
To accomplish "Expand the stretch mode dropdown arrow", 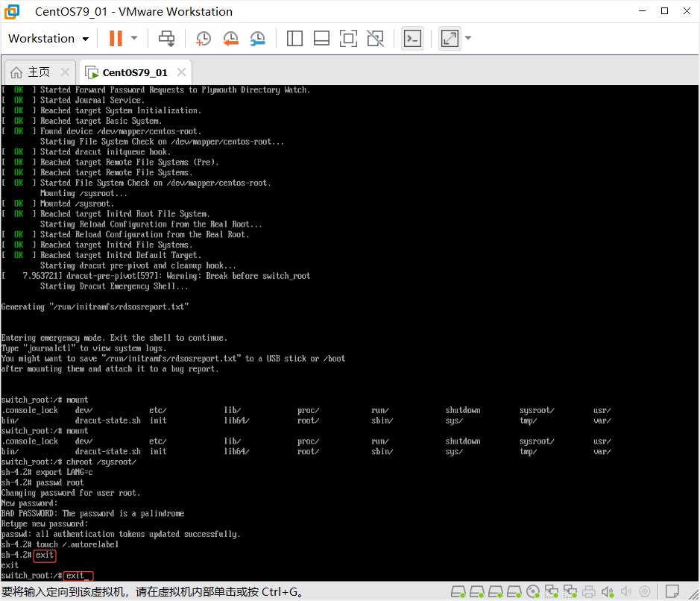I will 468,38.
